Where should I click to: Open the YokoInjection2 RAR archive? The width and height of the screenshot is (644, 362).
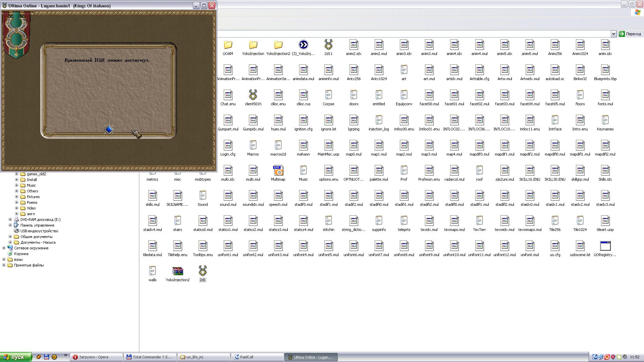(177, 271)
